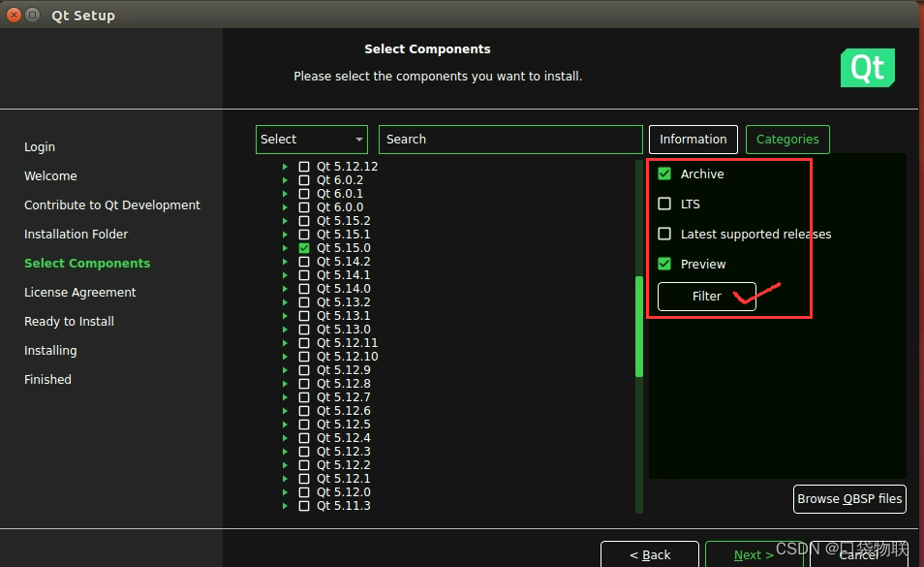
Task: Open the Select dropdown
Action: pyautogui.click(x=312, y=140)
